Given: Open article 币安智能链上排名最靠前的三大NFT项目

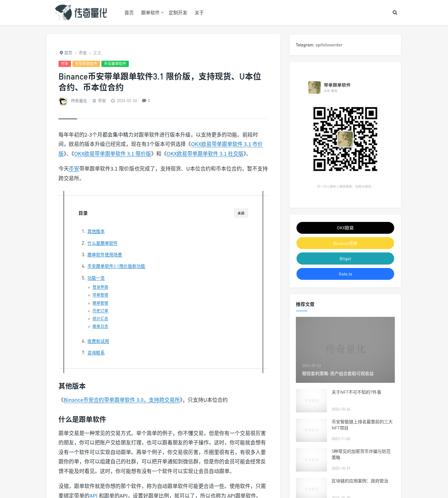Looking at the screenshot, I should tap(362, 425).
